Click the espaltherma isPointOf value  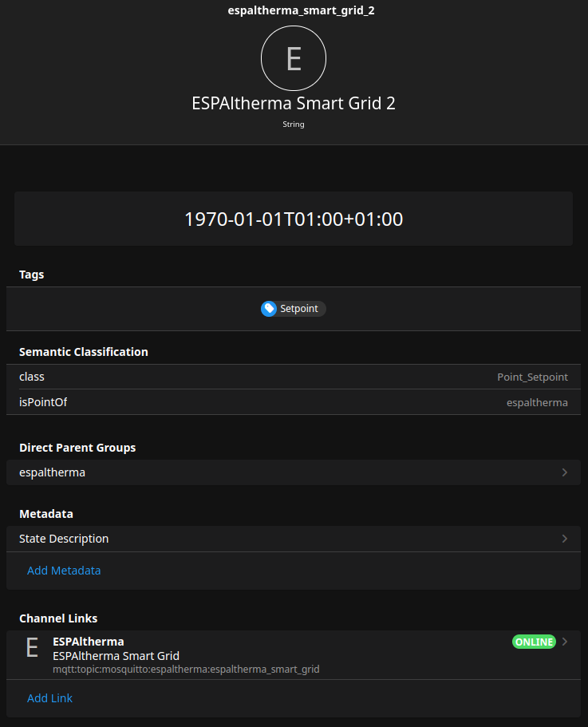pyautogui.click(x=537, y=402)
